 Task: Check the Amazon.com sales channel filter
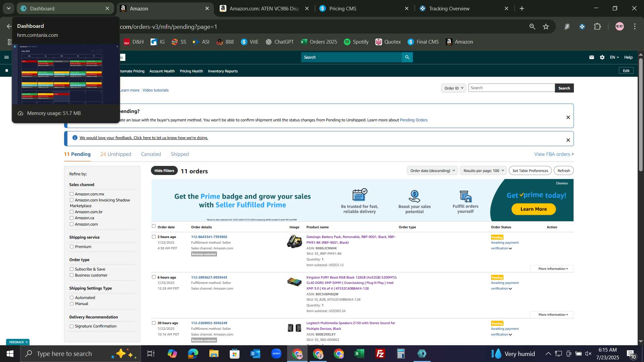(x=71, y=224)
